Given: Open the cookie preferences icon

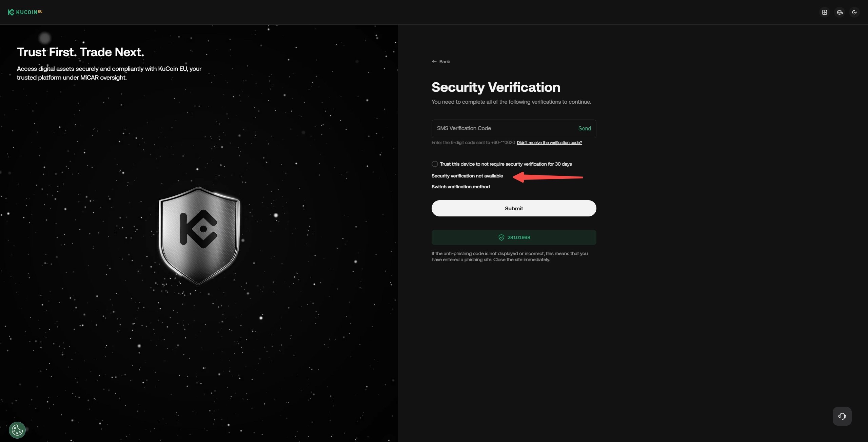Looking at the screenshot, I should (x=17, y=430).
